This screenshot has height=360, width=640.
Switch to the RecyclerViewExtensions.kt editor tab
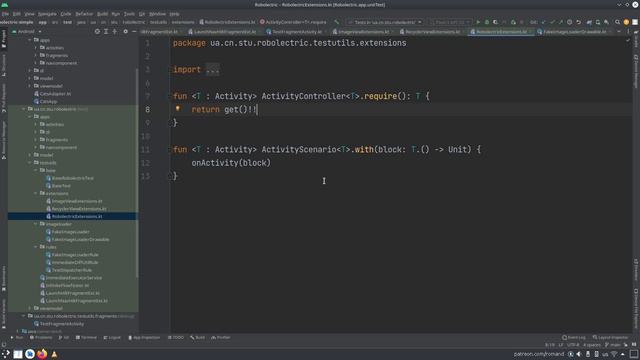click(x=432, y=31)
